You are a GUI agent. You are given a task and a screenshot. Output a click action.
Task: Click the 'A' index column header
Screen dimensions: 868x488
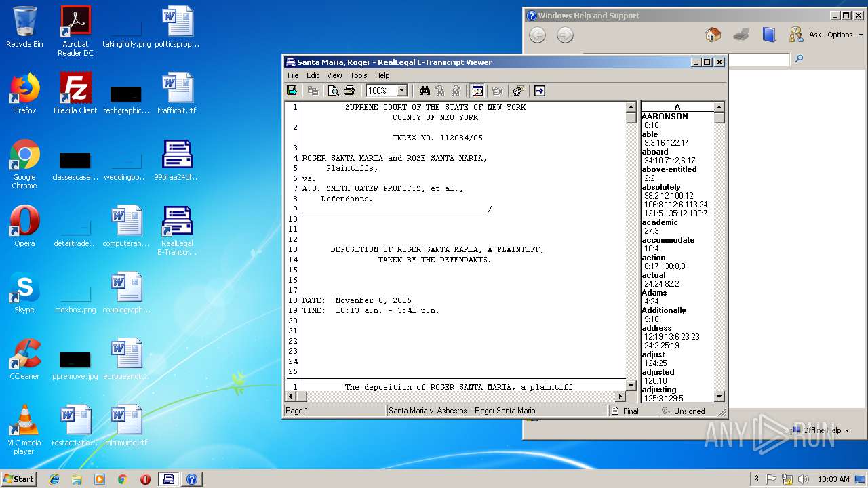point(677,106)
